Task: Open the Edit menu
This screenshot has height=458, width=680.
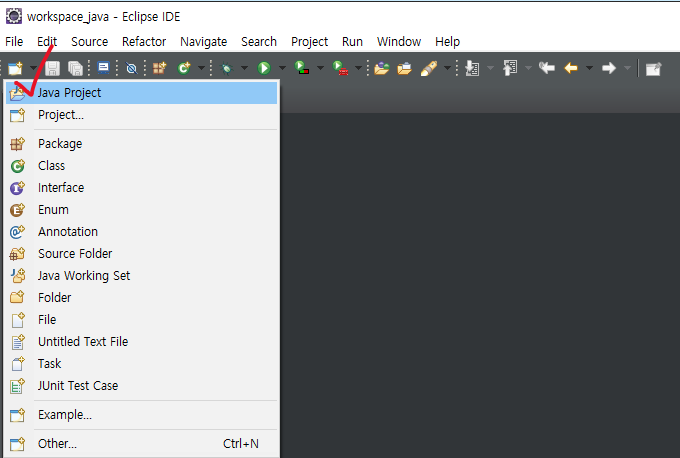Action: pyautogui.click(x=47, y=42)
